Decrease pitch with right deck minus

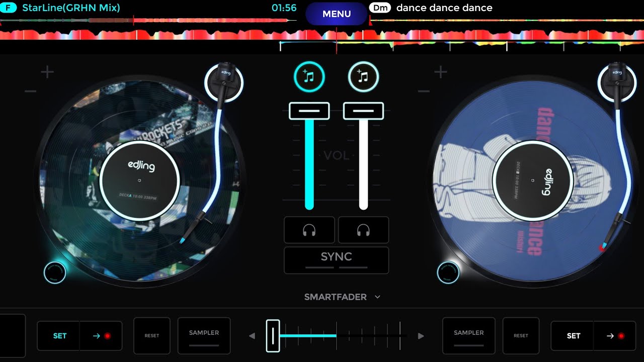click(424, 92)
